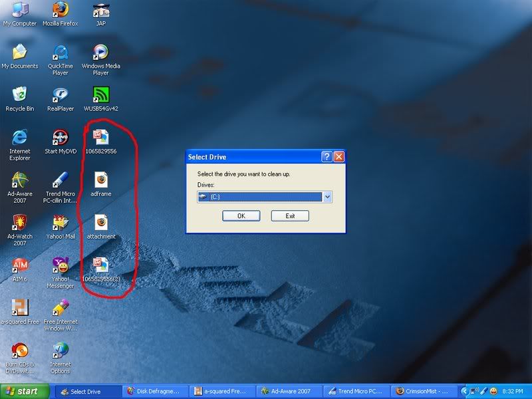Click Exit in the Select Drive dialog
Screen dimensions: 532x399
pyautogui.click(x=290, y=215)
